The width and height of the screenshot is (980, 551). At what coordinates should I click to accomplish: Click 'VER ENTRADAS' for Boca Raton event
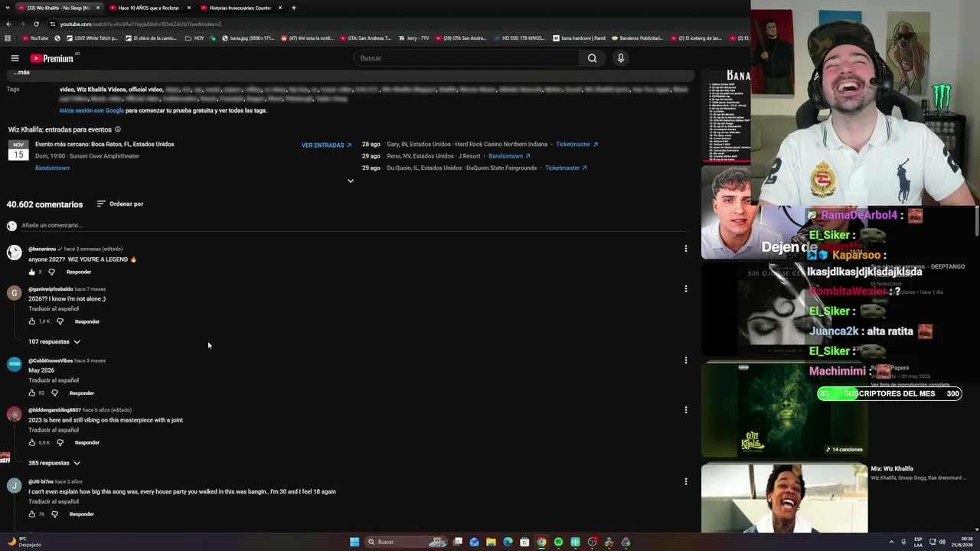click(326, 145)
